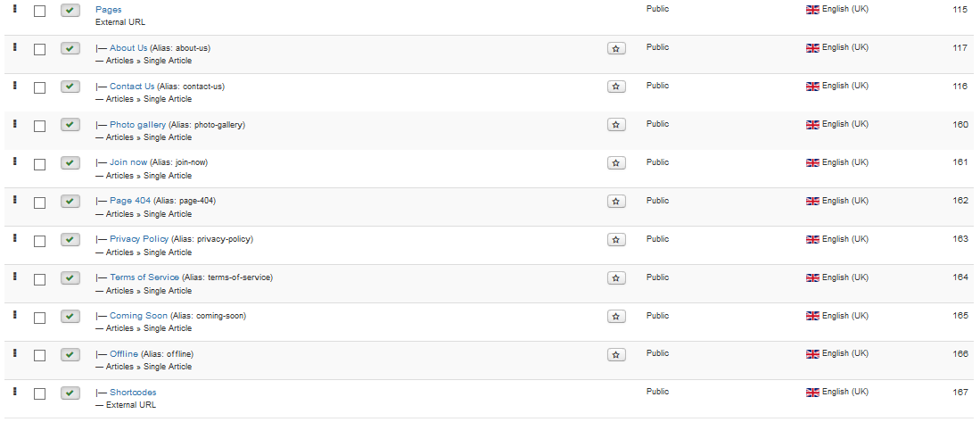Edit the Join now menu item
The height and width of the screenshot is (422, 980).
click(128, 161)
